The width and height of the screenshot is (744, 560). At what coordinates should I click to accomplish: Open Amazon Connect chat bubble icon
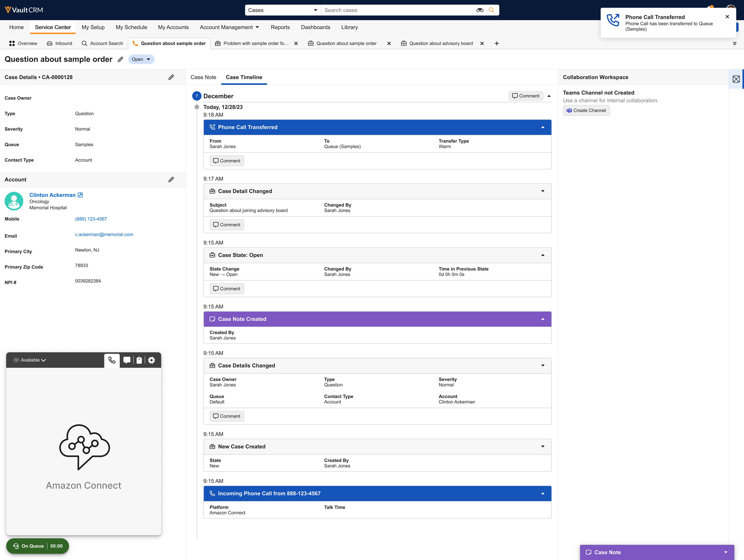tap(127, 360)
